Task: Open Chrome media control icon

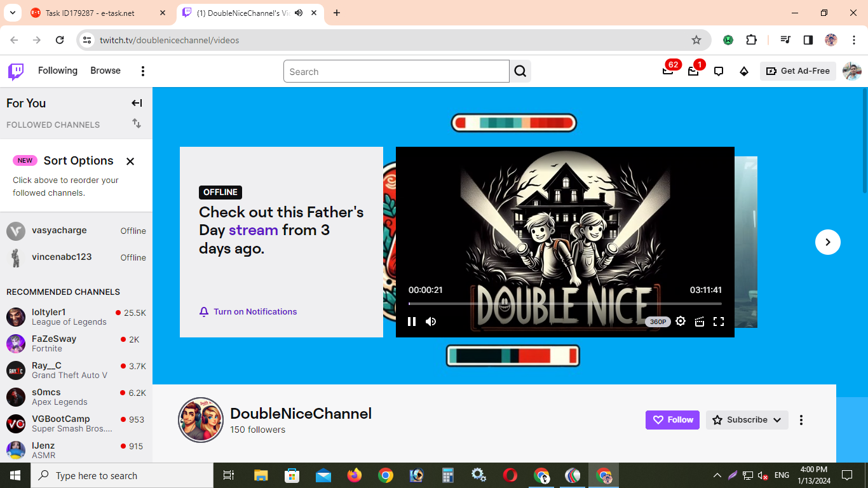Action: click(785, 40)
